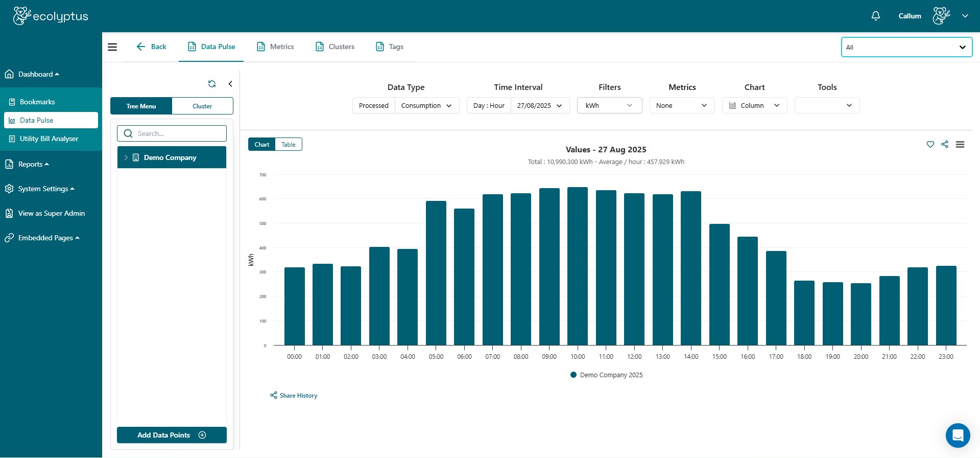980x458 pixels.
Task: Share the chart via share icon
Action: (x=945, y=145)
